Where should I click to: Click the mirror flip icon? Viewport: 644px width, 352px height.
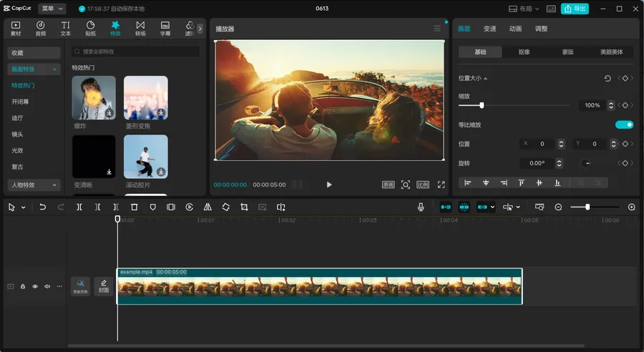[208, 207]
